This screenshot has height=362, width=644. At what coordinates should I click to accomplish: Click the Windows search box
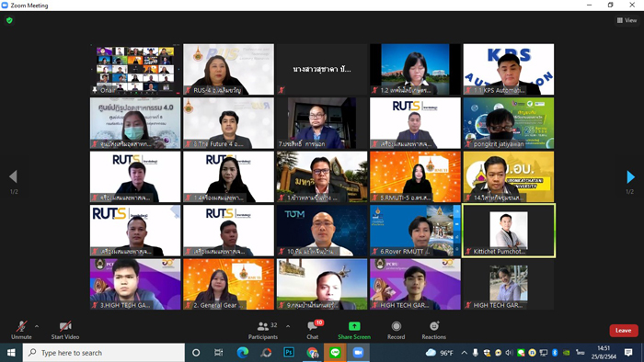(103, 353)
